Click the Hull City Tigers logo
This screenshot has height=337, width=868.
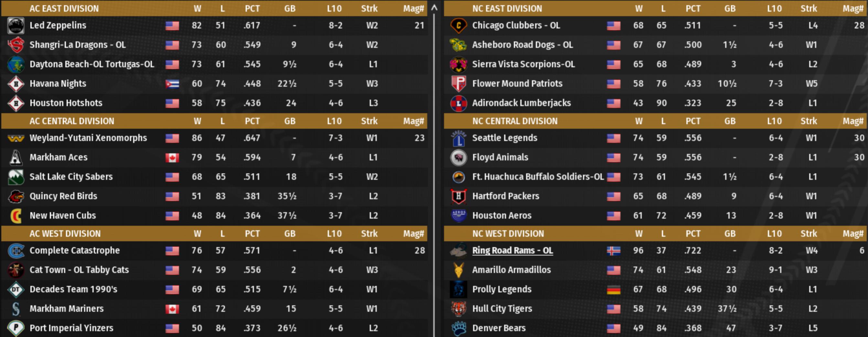point(458,309)
